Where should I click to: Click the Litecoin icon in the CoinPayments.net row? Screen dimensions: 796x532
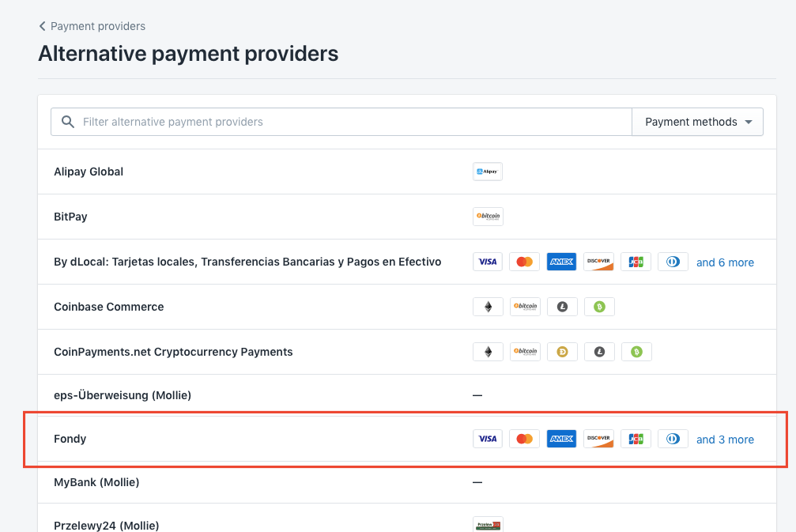tap(599, 352)
